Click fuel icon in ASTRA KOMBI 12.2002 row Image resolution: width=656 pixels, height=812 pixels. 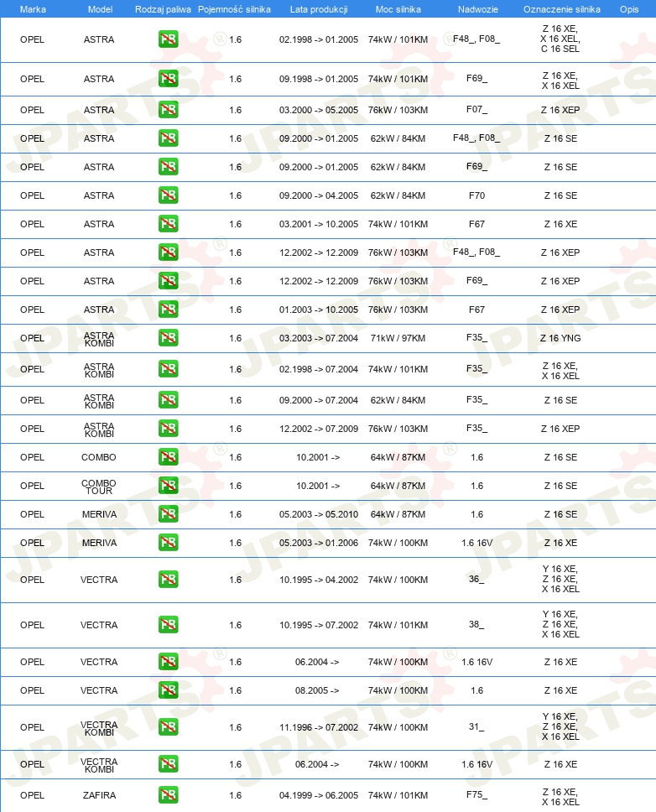pyautogui.click(x=169, y=429)
